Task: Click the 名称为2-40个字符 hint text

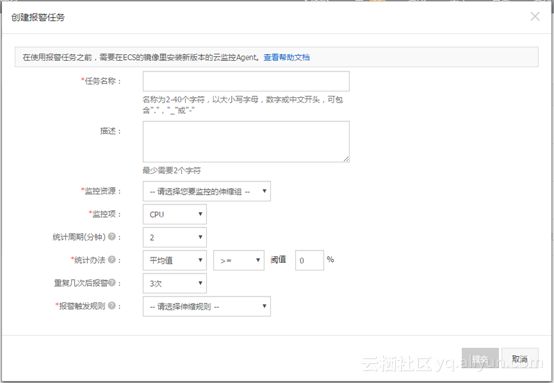Action: (243, 105)
